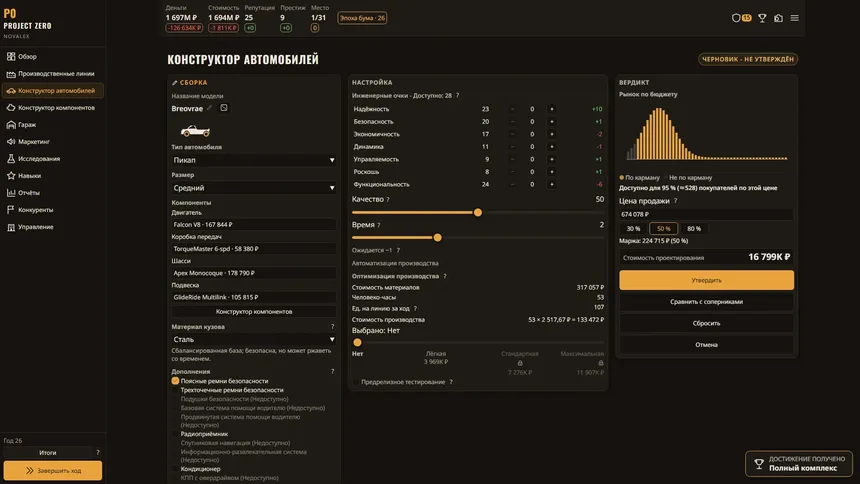Click the Цена продажи input field
The width and height of the screenshot is (860, 484).
(706, 215)
